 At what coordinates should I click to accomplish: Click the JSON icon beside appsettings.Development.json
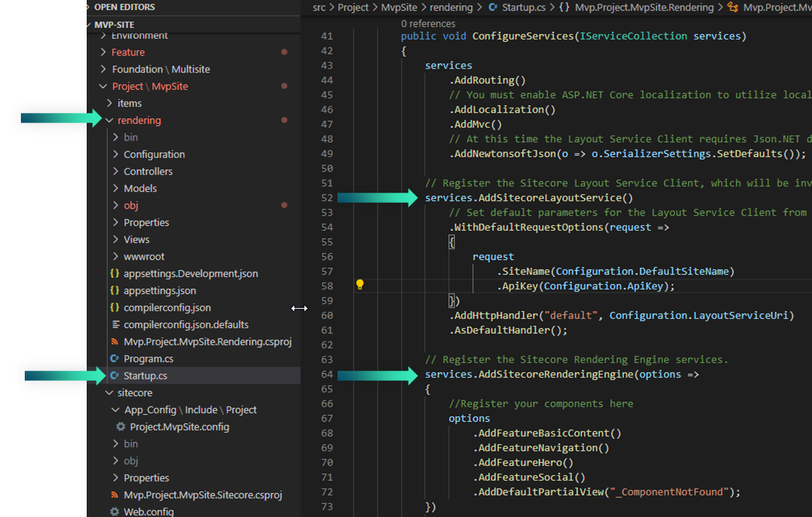tap(115, 274)
